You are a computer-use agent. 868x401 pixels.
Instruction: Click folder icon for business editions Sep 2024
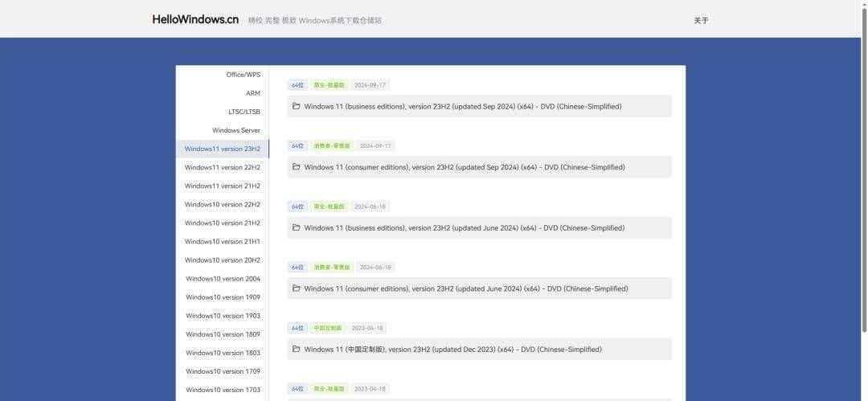pos(297,106)
